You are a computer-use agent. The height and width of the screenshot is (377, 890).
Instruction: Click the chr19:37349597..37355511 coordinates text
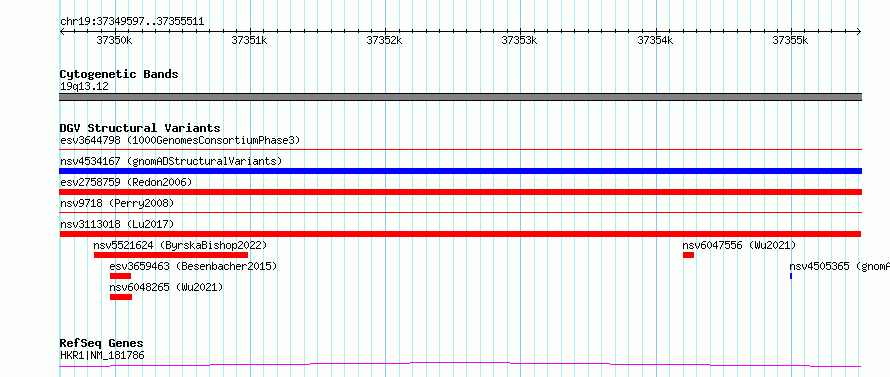[x=132, y=22]
